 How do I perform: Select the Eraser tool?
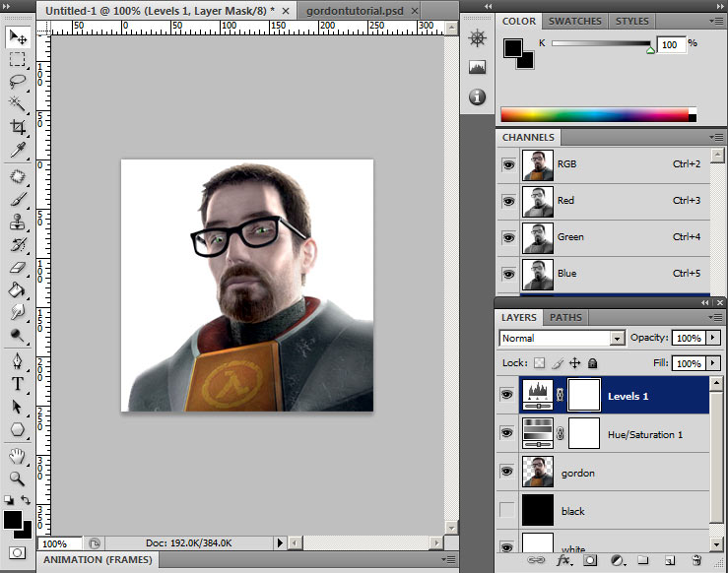pos(18,267)
